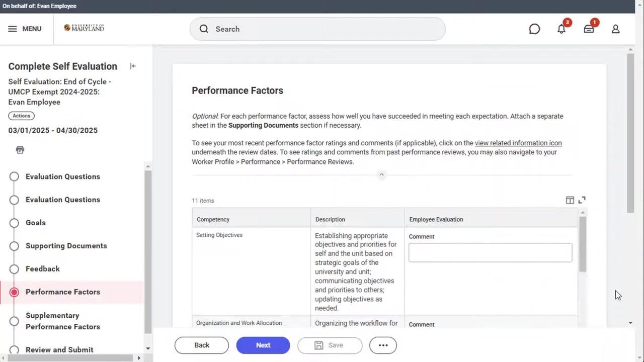Collapse instructions with the chevron up icon
Image resolution: width=644 pixels, height=362 pixels.
click(381, 174)
